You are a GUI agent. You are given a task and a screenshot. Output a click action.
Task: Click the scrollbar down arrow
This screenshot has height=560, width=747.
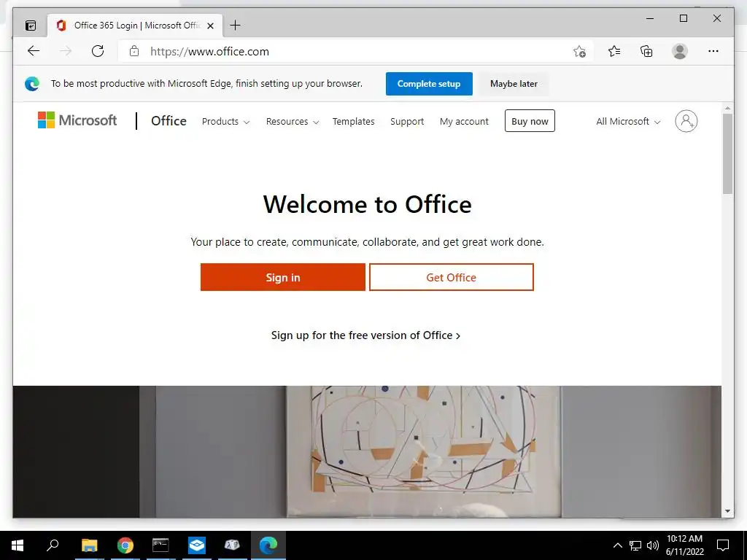pyautogui.click(x=727, y=511)
